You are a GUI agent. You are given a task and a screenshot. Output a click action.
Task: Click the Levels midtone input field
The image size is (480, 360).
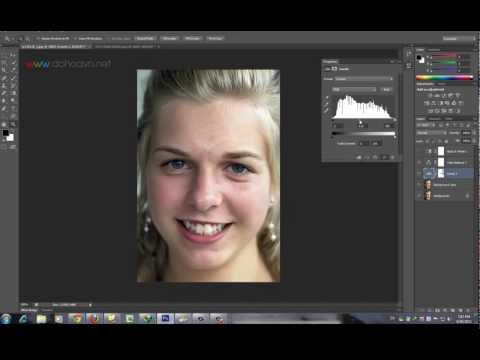click(362, 125)
